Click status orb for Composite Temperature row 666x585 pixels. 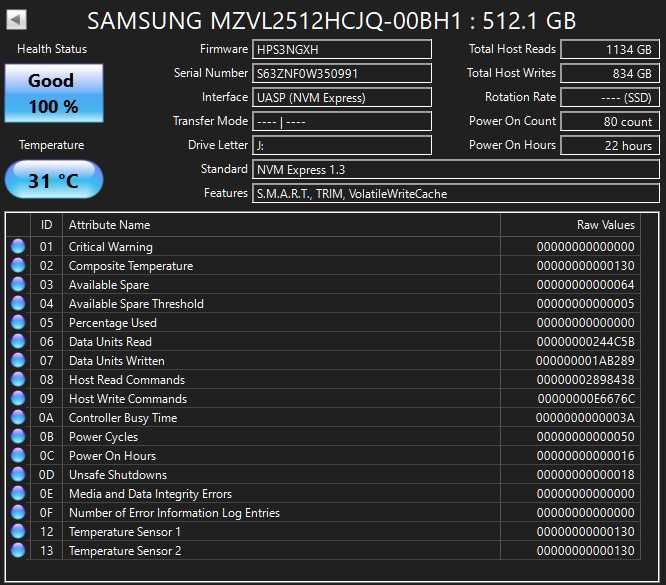tap(18, 266)
